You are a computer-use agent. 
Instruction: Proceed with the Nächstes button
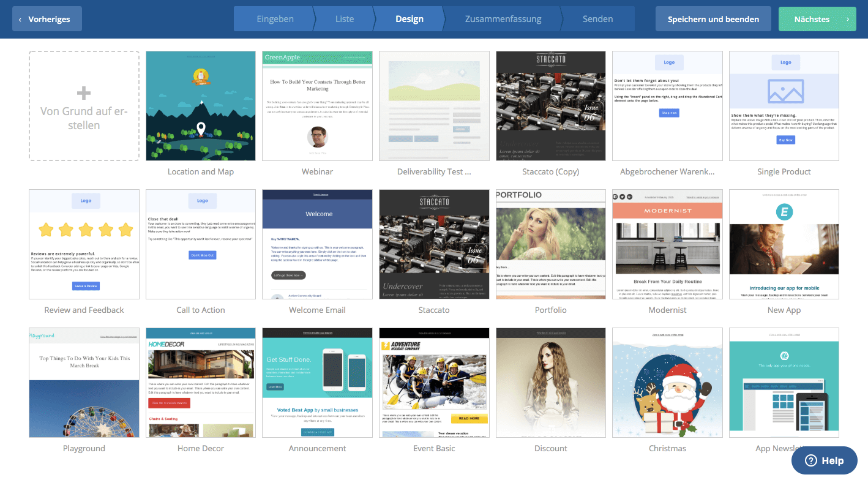coord(817,19)
